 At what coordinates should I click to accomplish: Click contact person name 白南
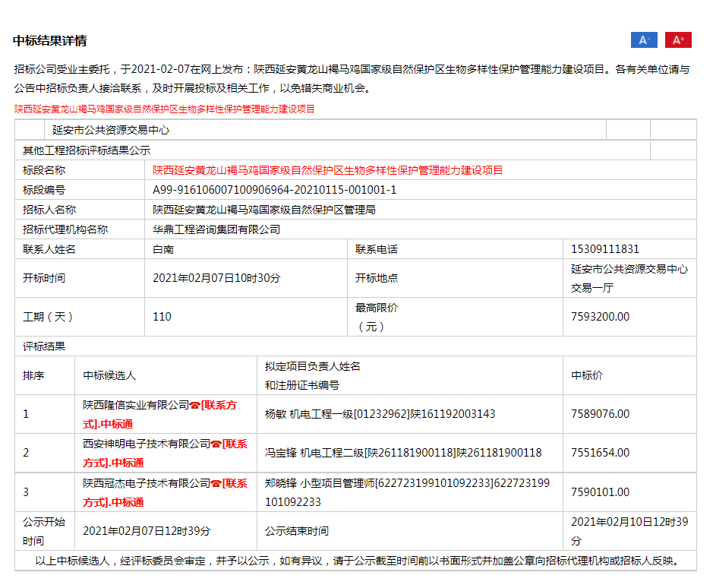click(x=163, y=249)
